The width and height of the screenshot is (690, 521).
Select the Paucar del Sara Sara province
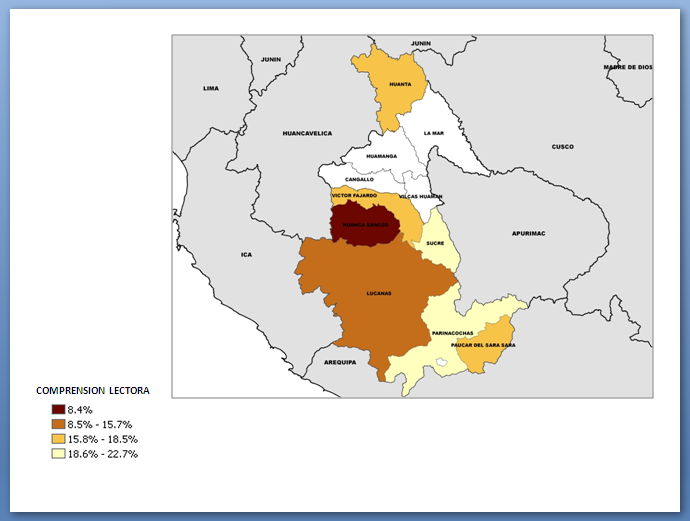click(x=487, y=345)
